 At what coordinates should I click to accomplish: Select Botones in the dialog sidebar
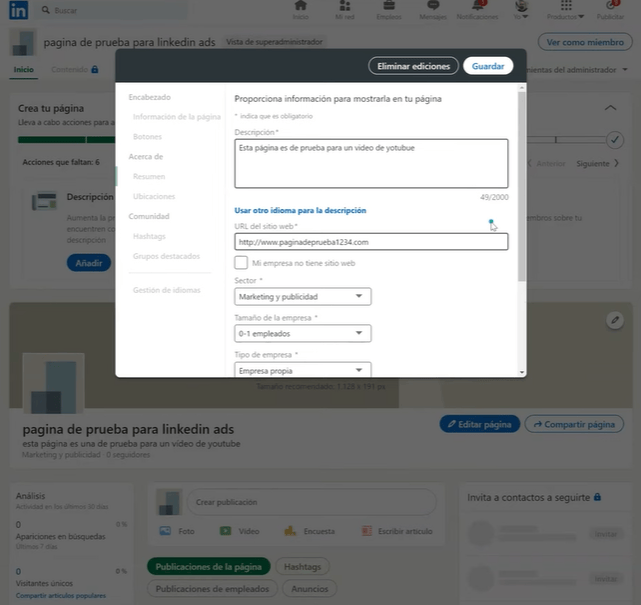point(147,137)
